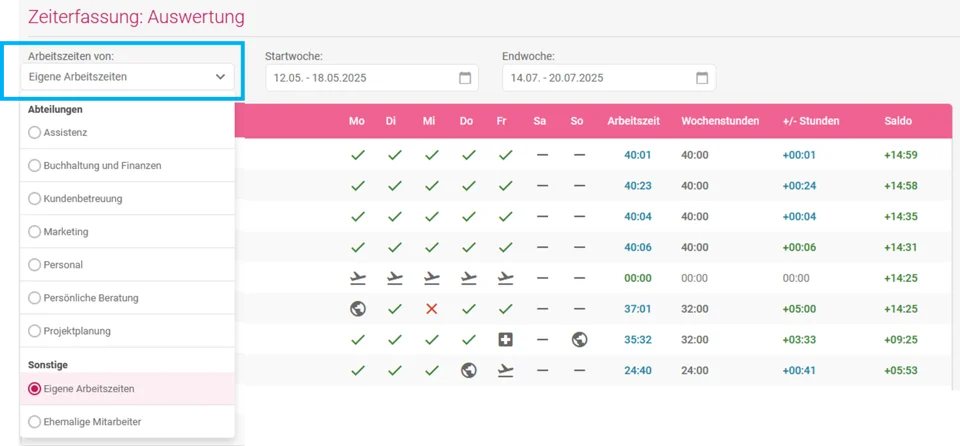The image size is (960, 446).
Task: Click Monday airplane icon in vacation row
Action: pyautogui.click(x=358, y=278)
